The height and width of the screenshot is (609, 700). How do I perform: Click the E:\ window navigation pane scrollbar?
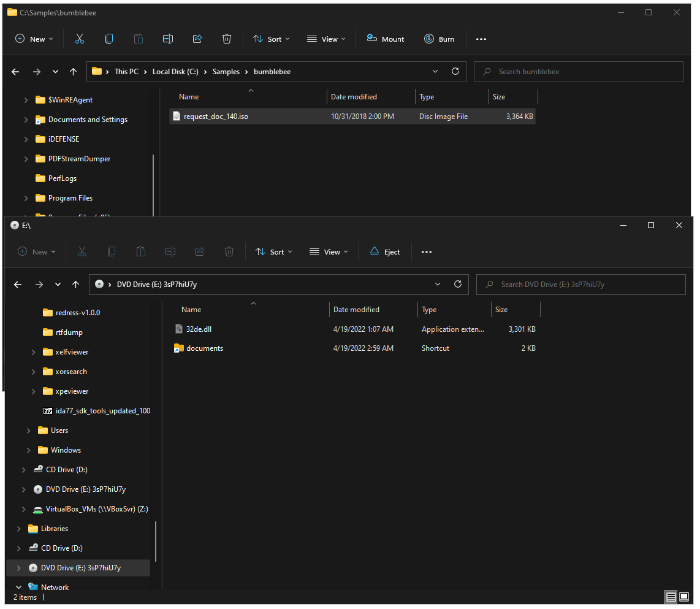156,542
